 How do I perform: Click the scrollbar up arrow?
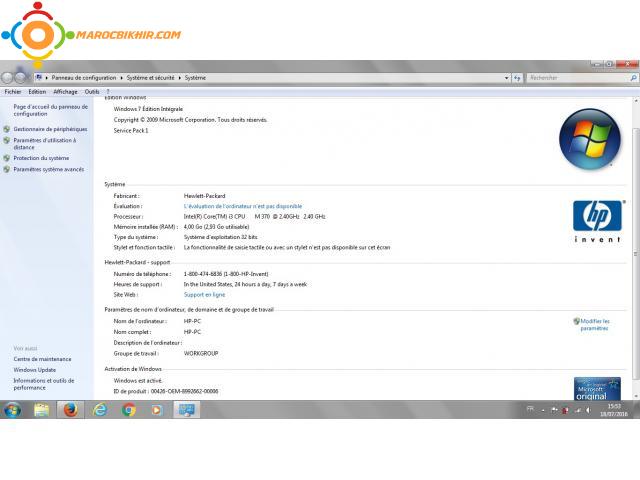(636, 100)
